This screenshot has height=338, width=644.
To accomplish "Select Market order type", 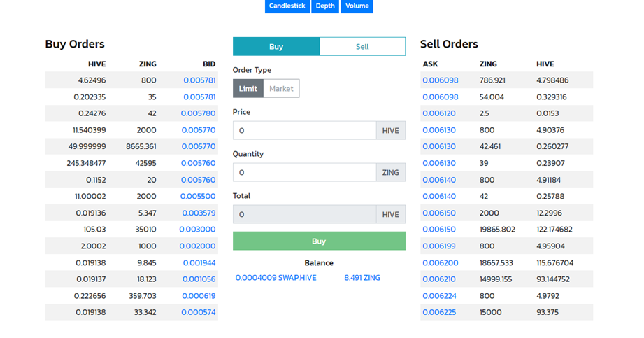I will (281, 88).
